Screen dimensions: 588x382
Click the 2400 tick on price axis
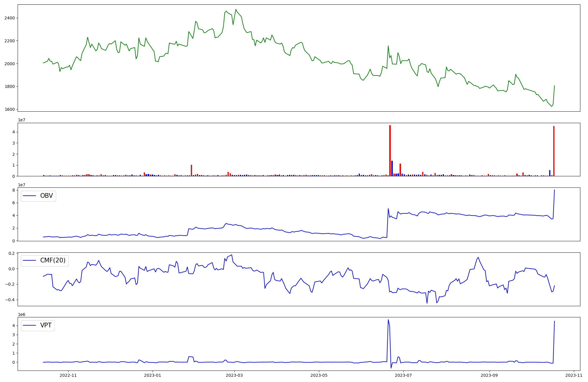click(10, 18)
